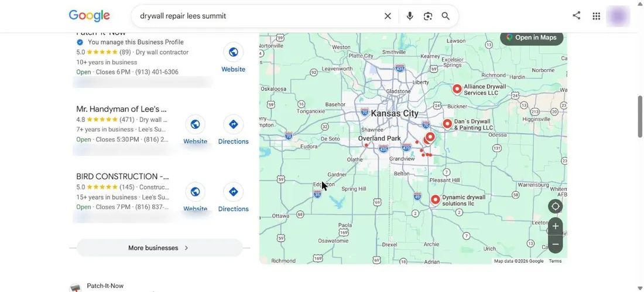Click Open in Maps button
644x292 pixels.
(x=532, y=38)
